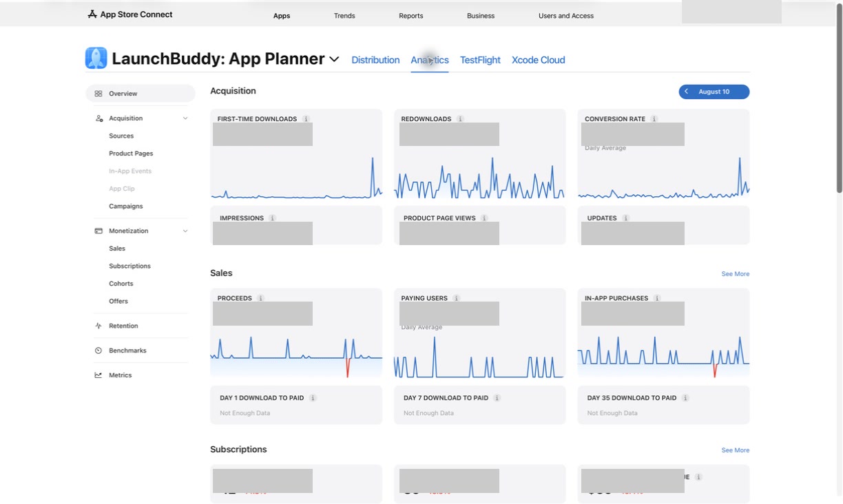Image resolution: width=843 pixels, height=504 pixels.
Task: Show info for Paying Users
Action: point(457,299)
